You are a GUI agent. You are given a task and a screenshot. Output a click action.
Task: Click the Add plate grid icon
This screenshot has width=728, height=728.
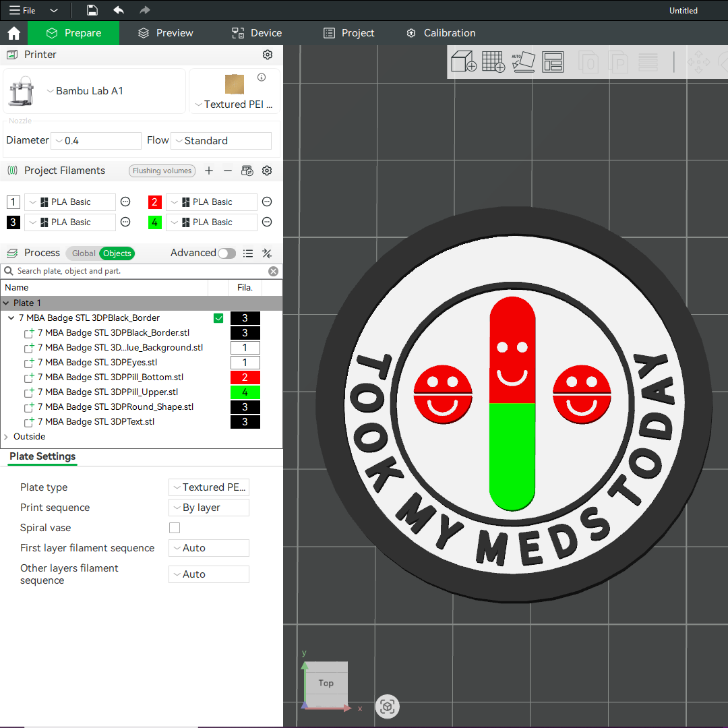[493, 62]
